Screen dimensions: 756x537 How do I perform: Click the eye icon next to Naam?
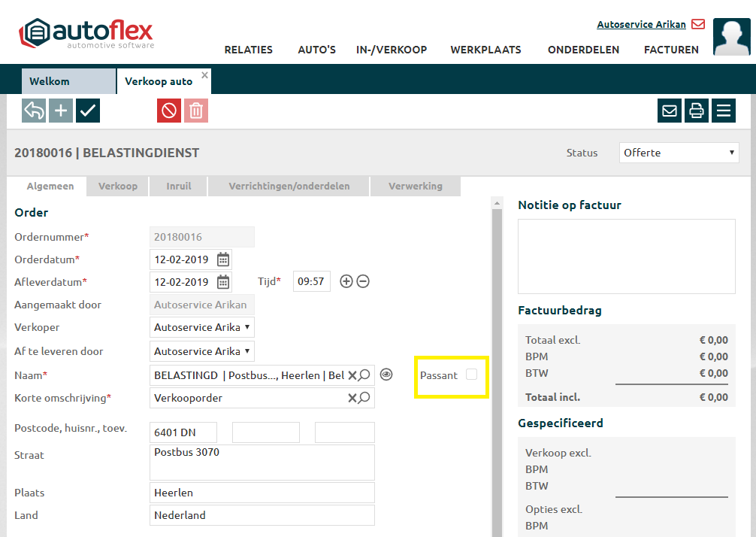tap(386, 375)
